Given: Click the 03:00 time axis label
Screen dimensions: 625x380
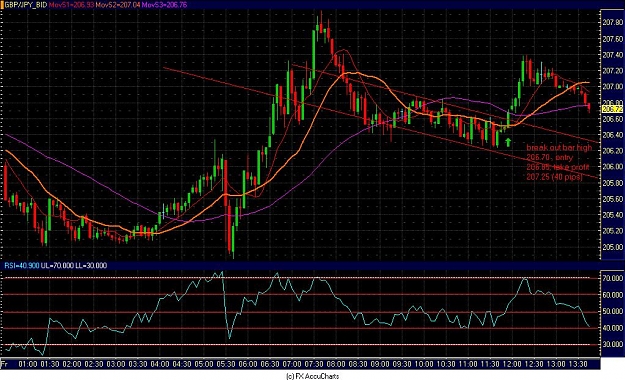Looking at the screenshot, I should 116,364.
